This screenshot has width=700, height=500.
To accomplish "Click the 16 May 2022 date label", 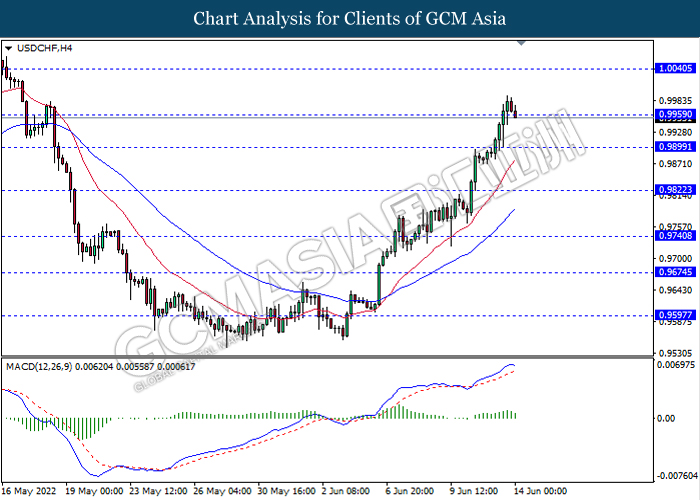I will (x=29, y=491).
